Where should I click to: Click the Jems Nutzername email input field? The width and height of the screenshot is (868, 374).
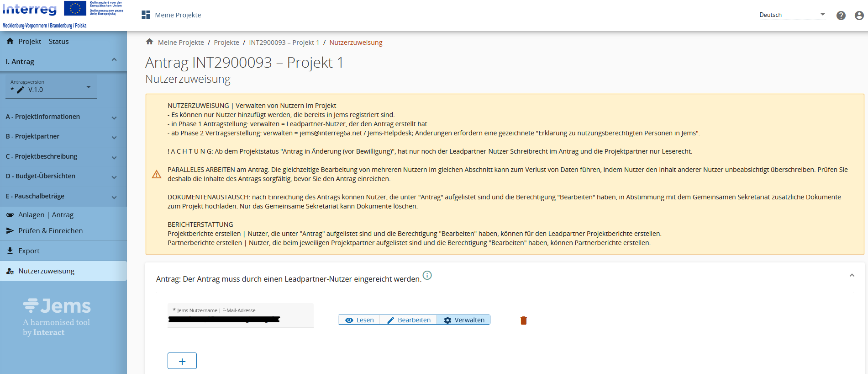pyautogui.click(x=240, y=319)
